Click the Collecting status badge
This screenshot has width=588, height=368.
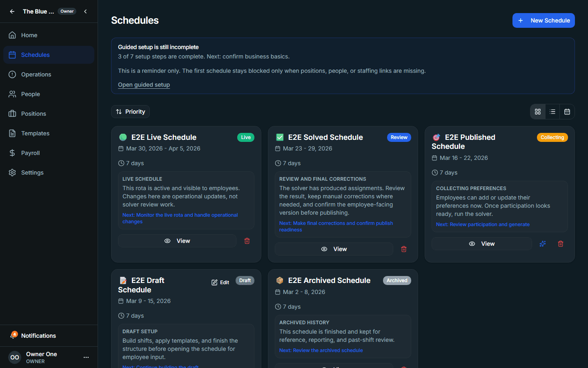552,137
